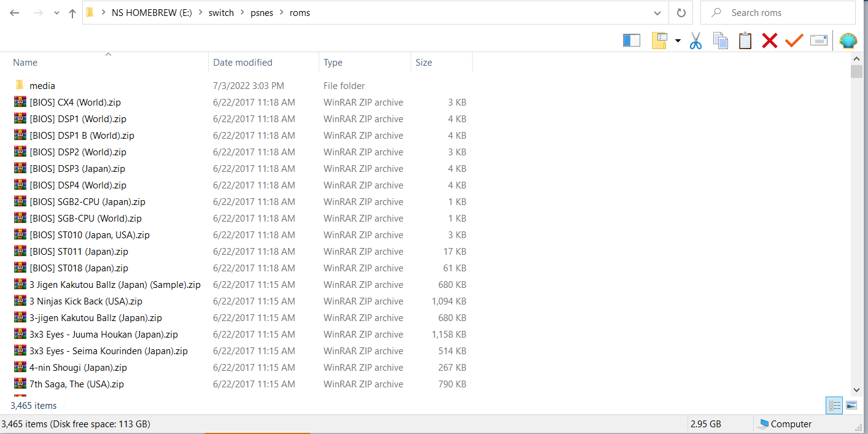868x434 pixels.
Task: Go forward with the Forward arrow
Action: pyautogui.click(x=37, y=13)
